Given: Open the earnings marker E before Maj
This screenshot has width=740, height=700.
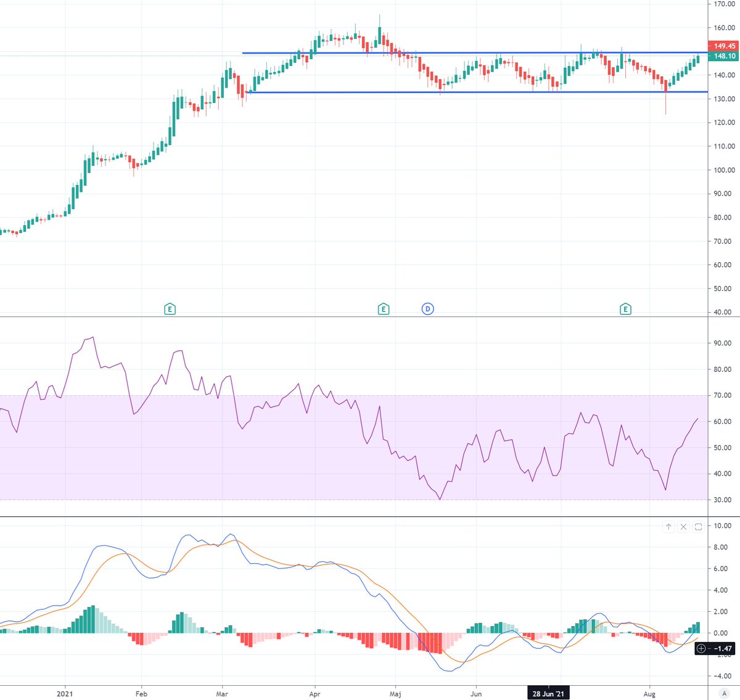Looking at the screenshot, I should (384, 308).
